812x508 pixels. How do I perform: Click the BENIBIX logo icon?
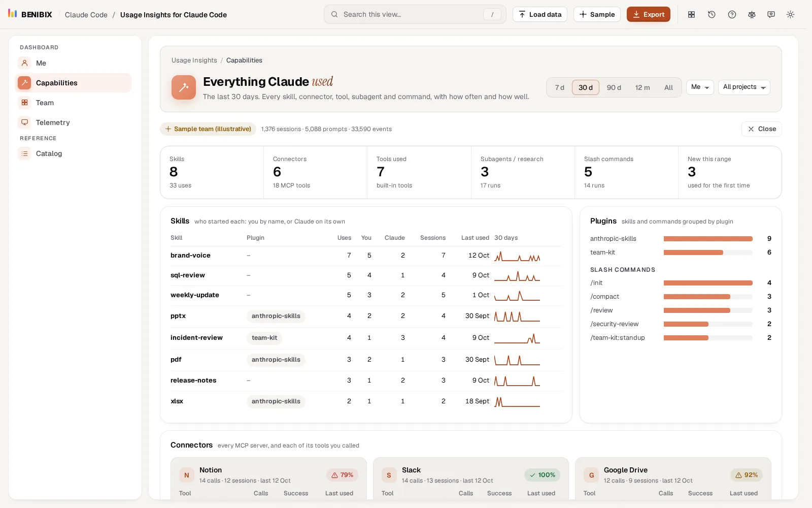coord(13,14)
